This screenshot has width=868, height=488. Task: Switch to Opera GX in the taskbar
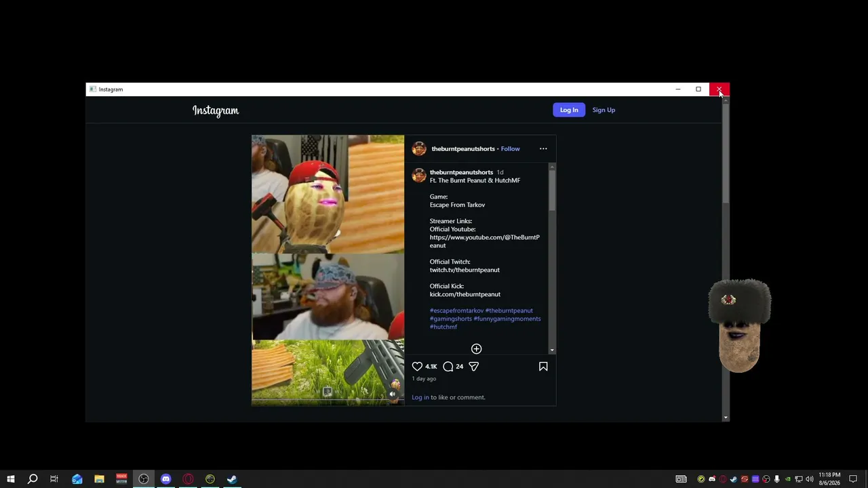point(188,479)
